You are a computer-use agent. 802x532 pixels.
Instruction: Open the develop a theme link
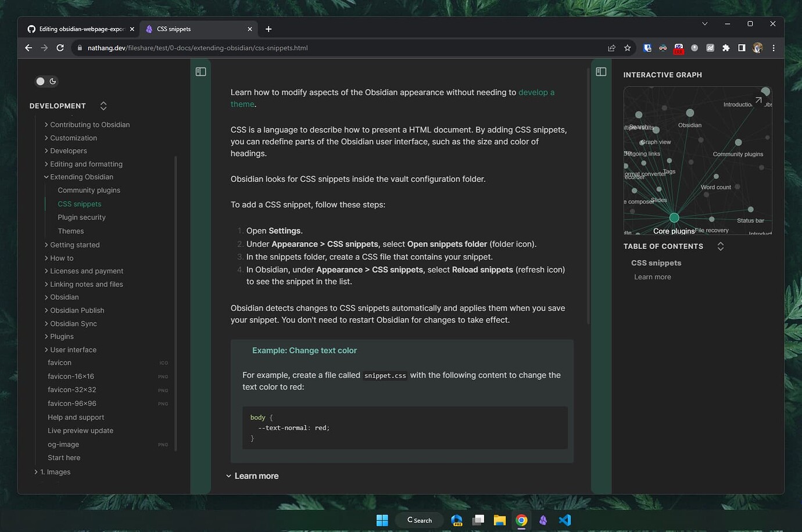[536, 92]
